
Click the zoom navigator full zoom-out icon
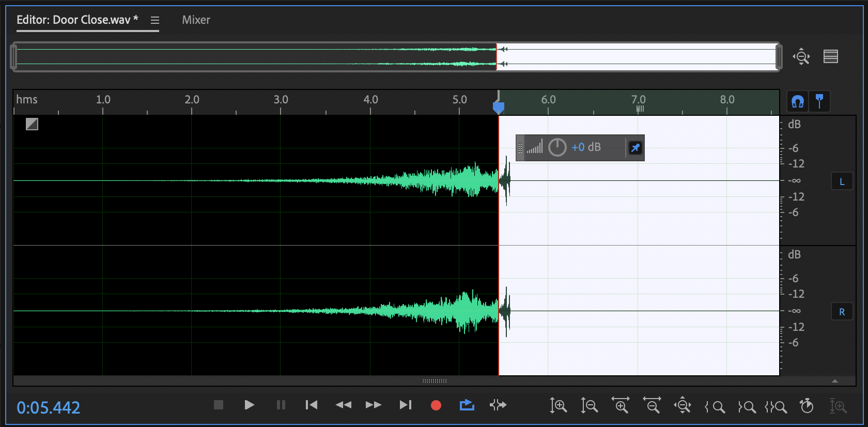pos(801,56)
